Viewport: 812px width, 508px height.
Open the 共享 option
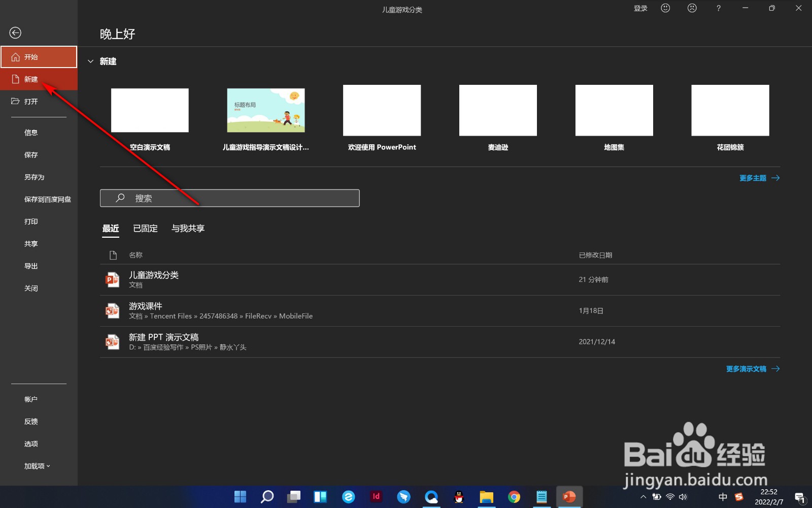[x=31, y=244]
